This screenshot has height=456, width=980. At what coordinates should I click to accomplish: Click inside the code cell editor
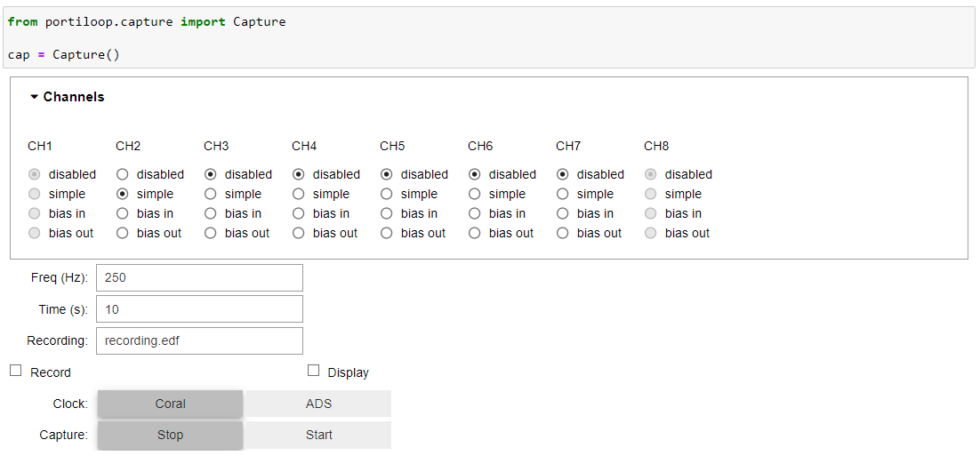coord(490,38)
